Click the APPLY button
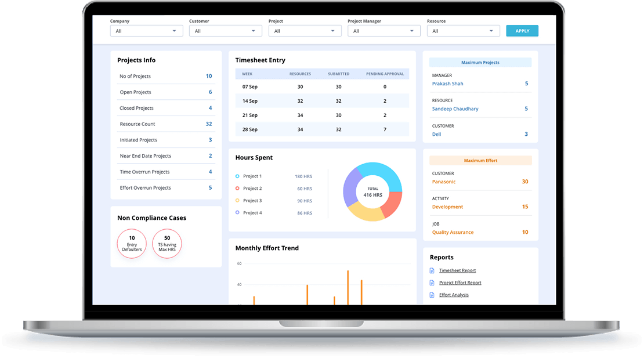 pos(522,30)
